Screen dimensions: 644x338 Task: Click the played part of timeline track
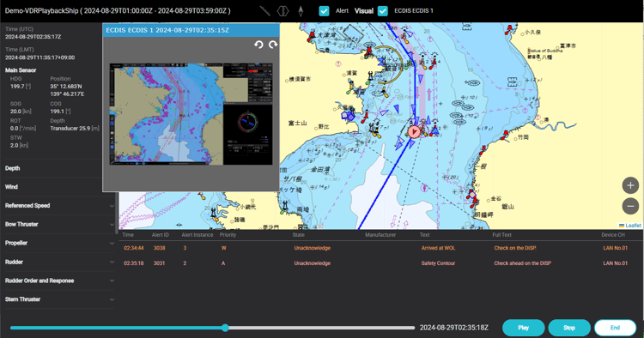[116, 328]
